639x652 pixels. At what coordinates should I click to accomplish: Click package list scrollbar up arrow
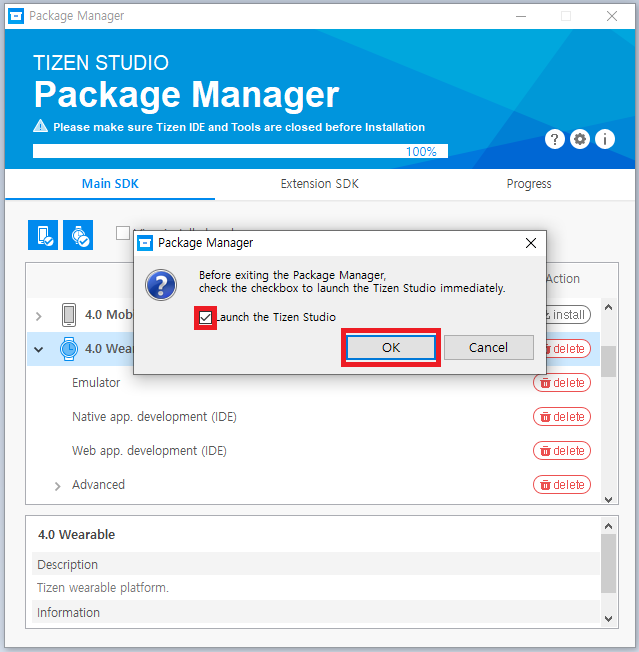(609, 308)
